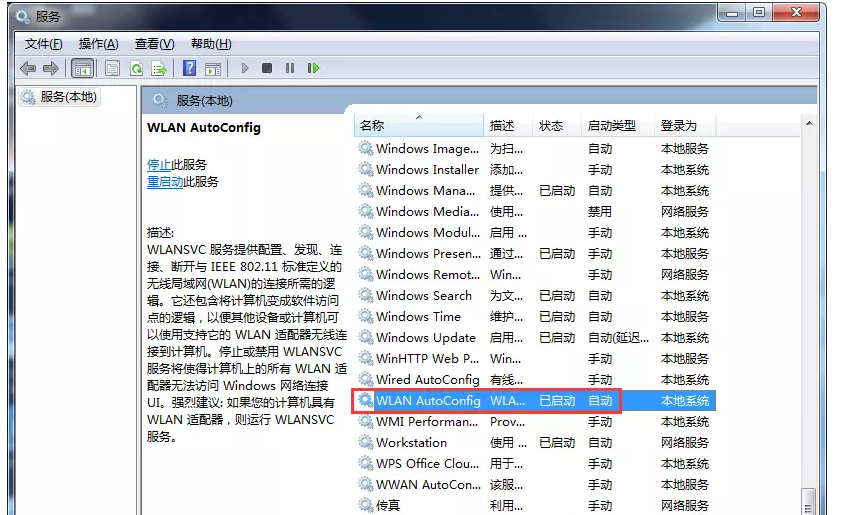Sort by the 描述 column header
Image resolution: width=841 pixels, height=515 pixels.
(x=508, y=126)
